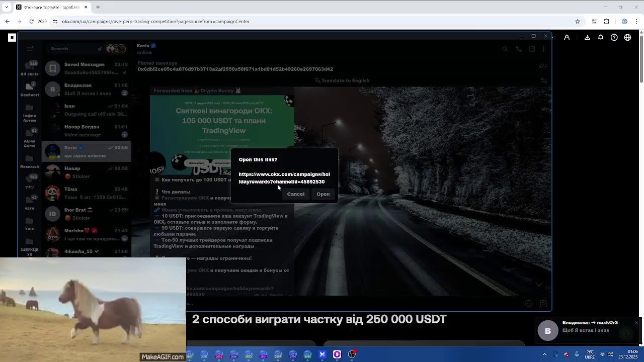Close the OKX browser tab
The image size is (644, 362).
point(86,7)
